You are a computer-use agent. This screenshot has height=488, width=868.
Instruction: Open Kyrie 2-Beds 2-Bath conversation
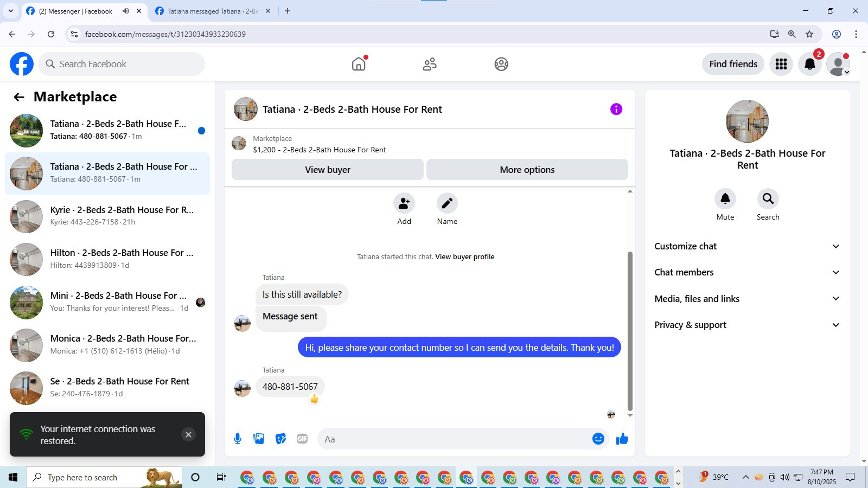coord(107,216)
